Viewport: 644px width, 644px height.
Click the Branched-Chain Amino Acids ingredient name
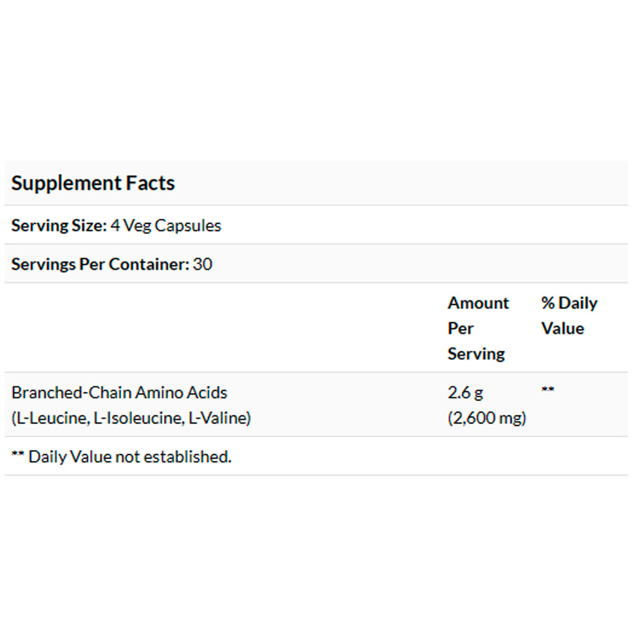point(119,392)
